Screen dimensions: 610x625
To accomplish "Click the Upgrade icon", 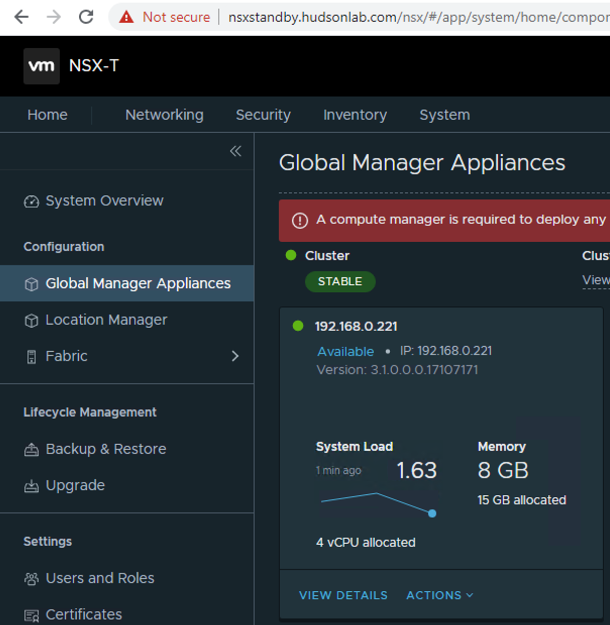I will tap(31, 486).
